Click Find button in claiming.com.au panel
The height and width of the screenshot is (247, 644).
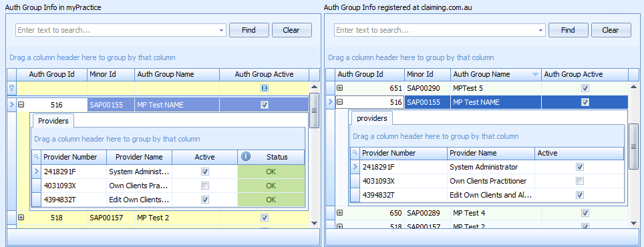click(568, 30)
